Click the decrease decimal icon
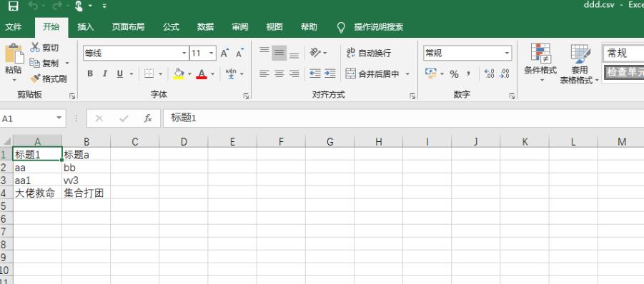This screenshot has height=284, width=644. (505, 73)
